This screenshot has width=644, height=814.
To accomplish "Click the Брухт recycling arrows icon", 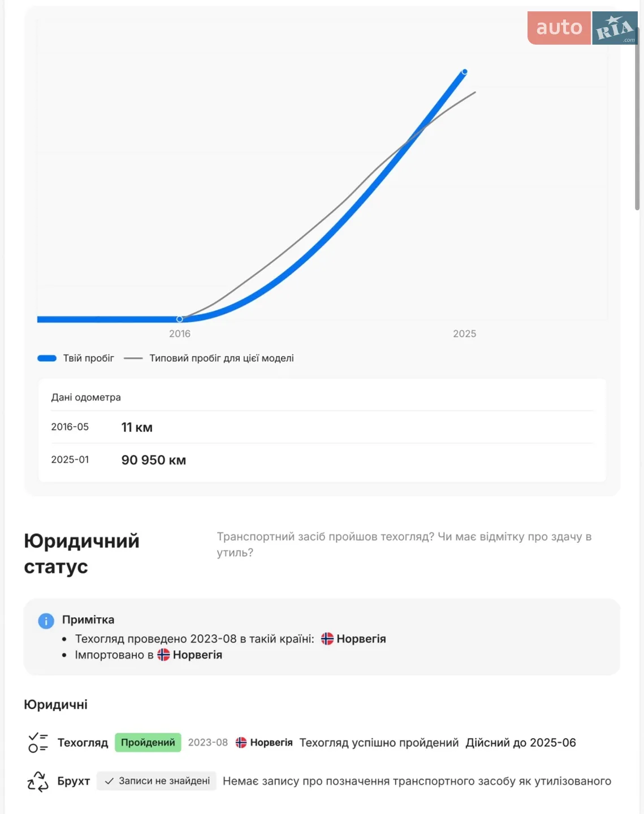I will (x=38, y=781).
